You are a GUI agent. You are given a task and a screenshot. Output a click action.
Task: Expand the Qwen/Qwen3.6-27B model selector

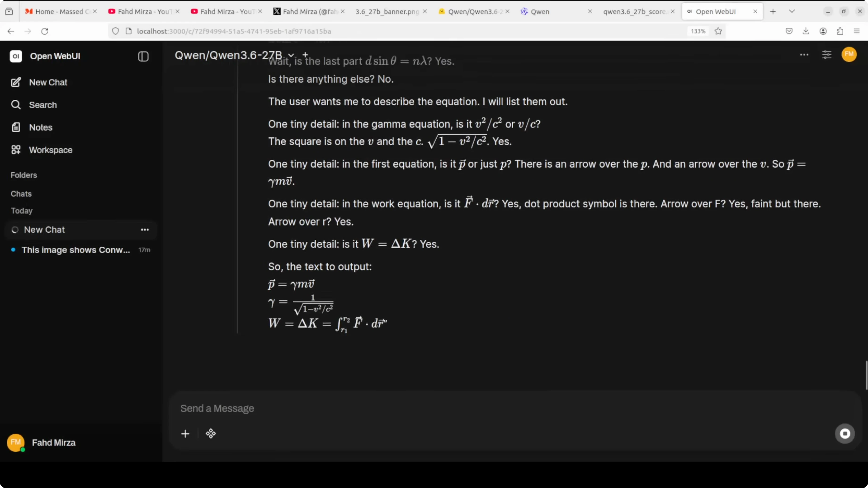pyautogui.click(x=291, y=55)
